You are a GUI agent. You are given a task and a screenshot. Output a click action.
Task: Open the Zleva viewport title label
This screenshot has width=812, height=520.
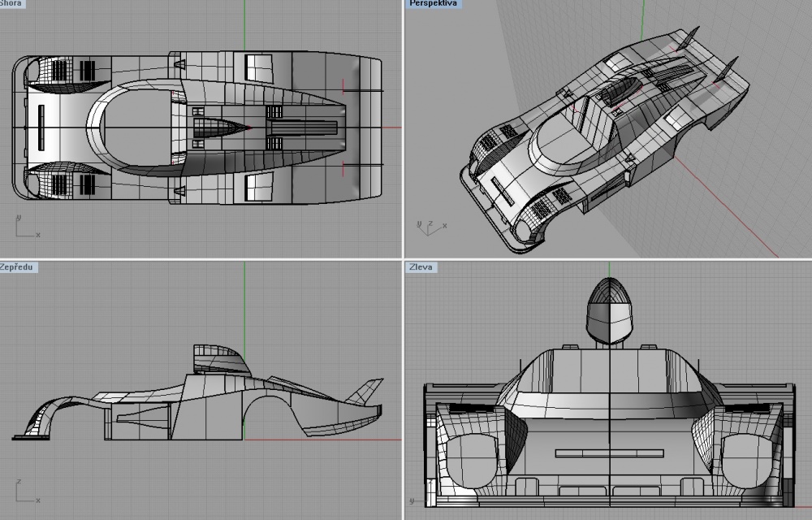(x=421, y=267)
